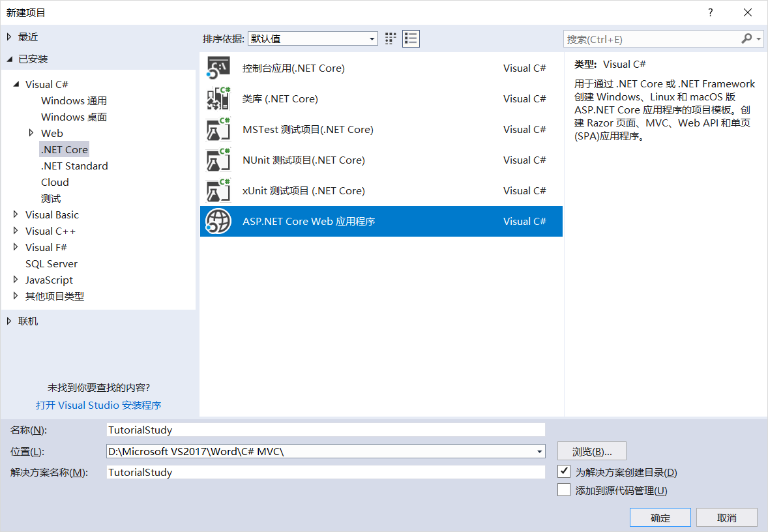
Task: Expand the 其他项目类型 node
Action: coord(15,295)
